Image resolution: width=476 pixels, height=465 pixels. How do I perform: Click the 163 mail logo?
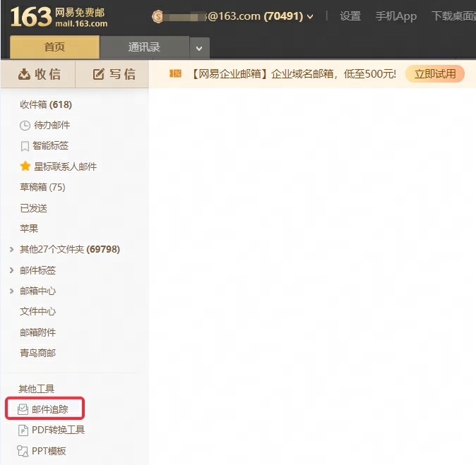[59, 17]
